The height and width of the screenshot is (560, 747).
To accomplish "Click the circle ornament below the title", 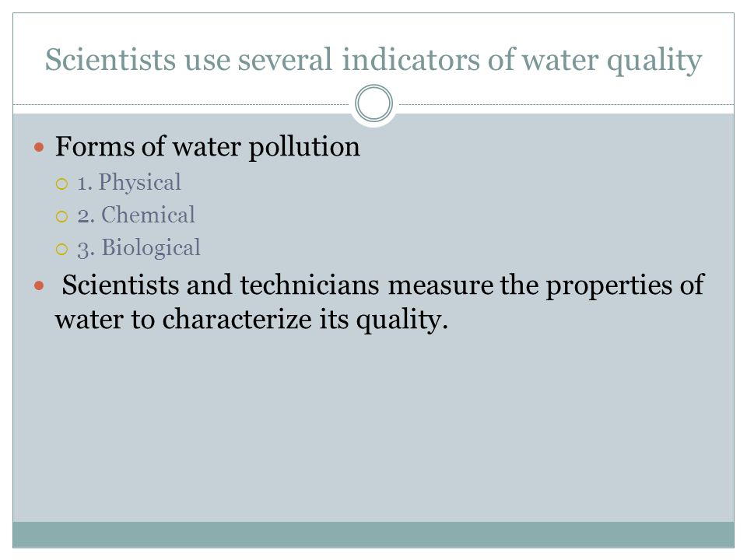I will 374,103.
